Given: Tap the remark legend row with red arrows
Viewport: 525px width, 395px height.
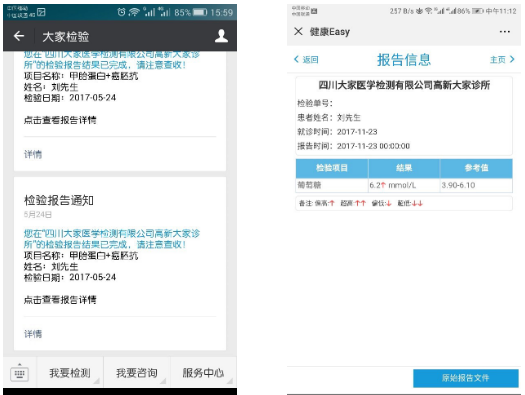Looking at the screenshot, I should 404,203.
